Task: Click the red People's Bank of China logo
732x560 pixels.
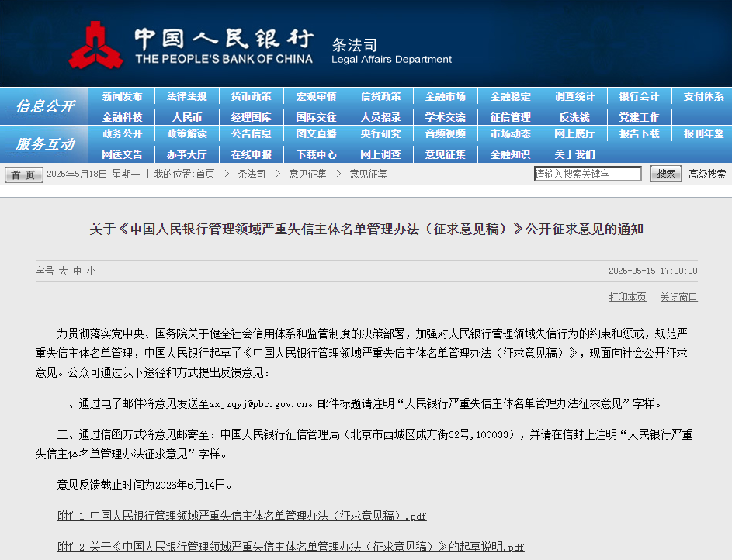Action: tap(95, 45)
